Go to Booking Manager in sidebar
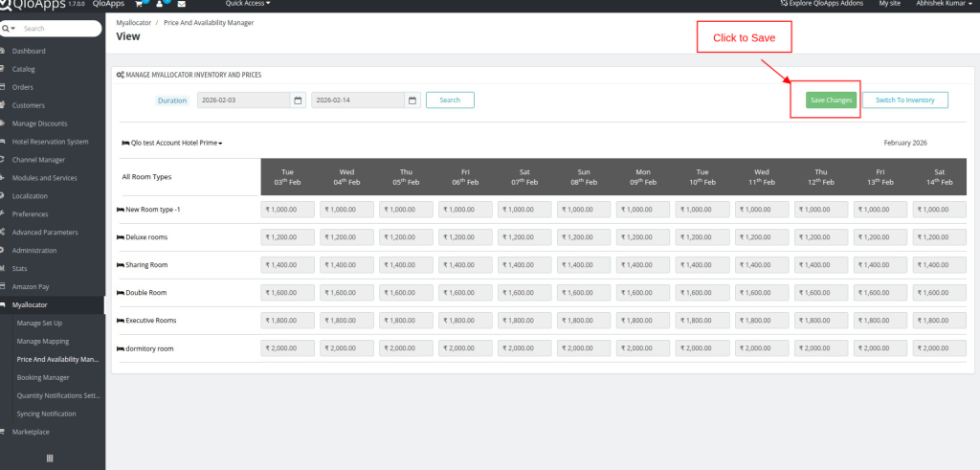 pos(43,377)
